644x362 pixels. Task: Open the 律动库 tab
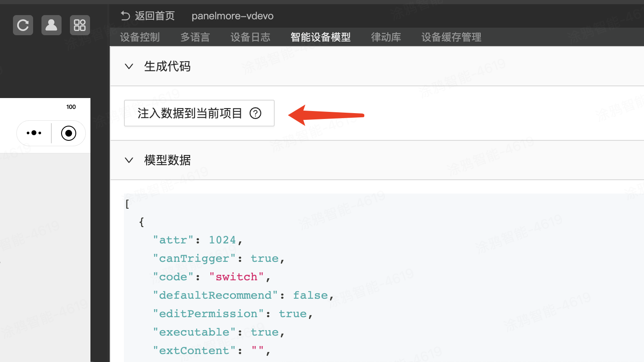(386, 37)
